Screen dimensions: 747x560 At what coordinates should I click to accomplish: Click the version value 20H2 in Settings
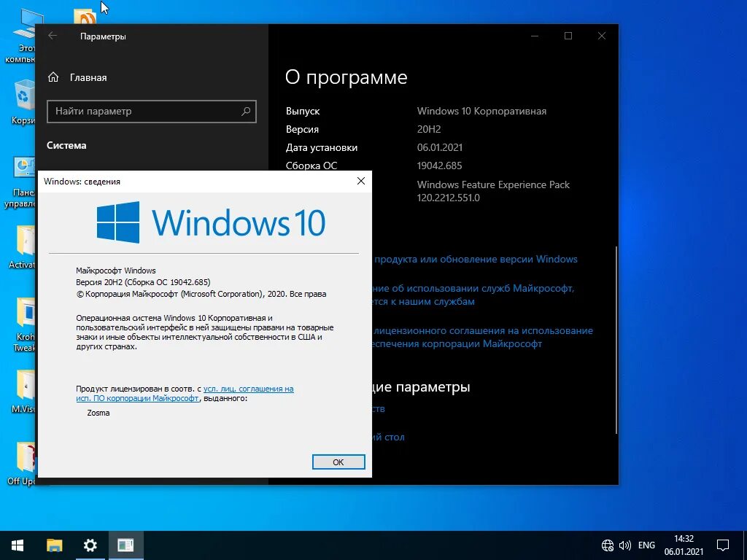429,130
